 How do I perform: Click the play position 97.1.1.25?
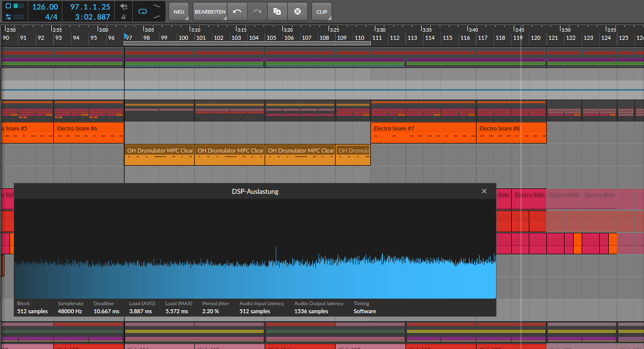(x=90, y=7)
